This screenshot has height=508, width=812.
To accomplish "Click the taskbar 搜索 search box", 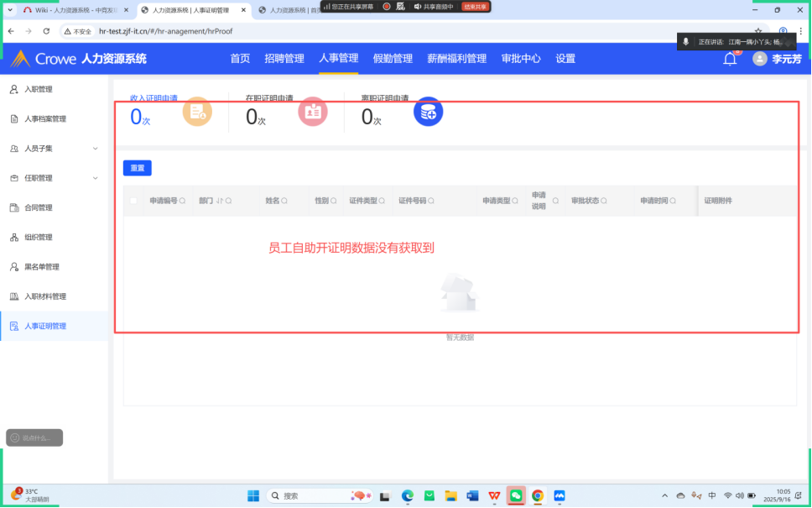I will 320,495.
